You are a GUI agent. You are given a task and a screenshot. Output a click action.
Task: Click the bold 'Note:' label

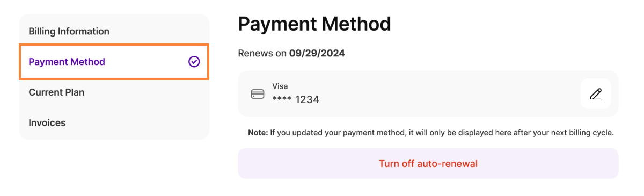coord(258,133)
